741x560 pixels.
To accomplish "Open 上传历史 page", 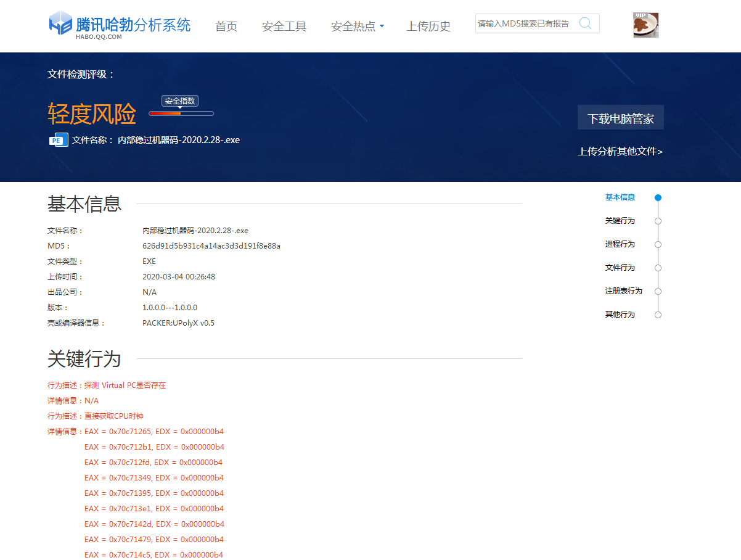I will pyautogui.click(x=428, y=27).
